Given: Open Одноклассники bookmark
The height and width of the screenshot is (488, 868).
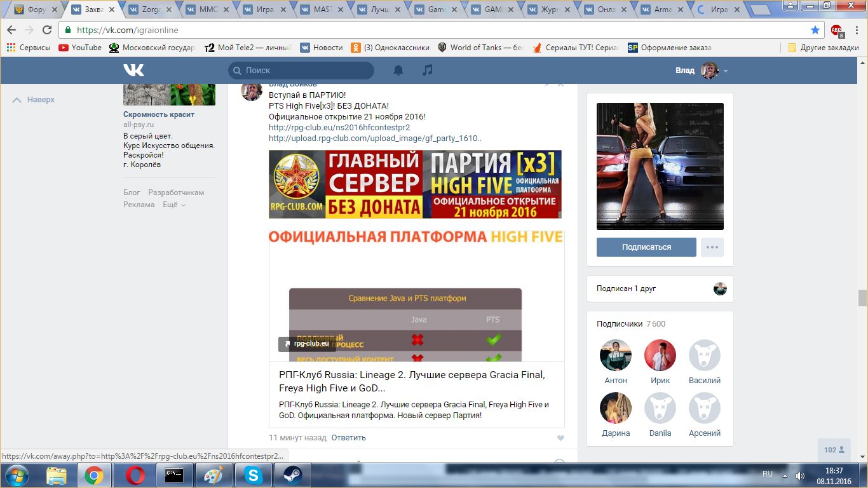Looking at the screenshot, I should pos(390,48).
